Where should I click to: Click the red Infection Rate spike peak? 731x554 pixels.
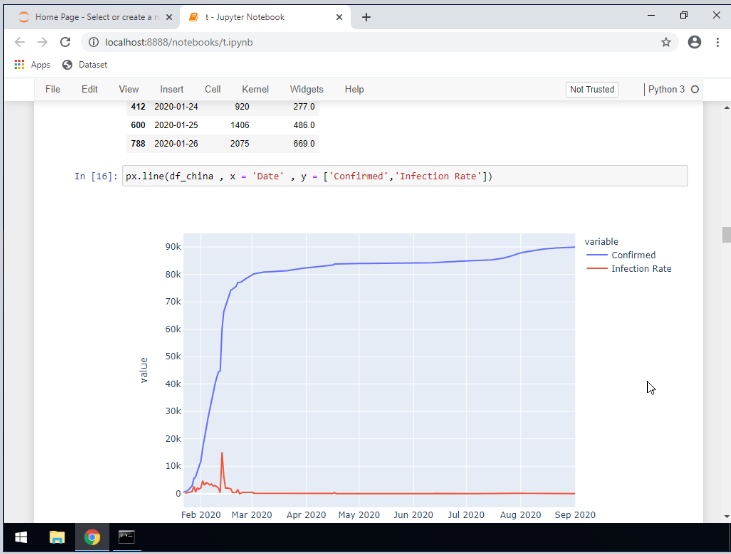[x=222, y=453]
